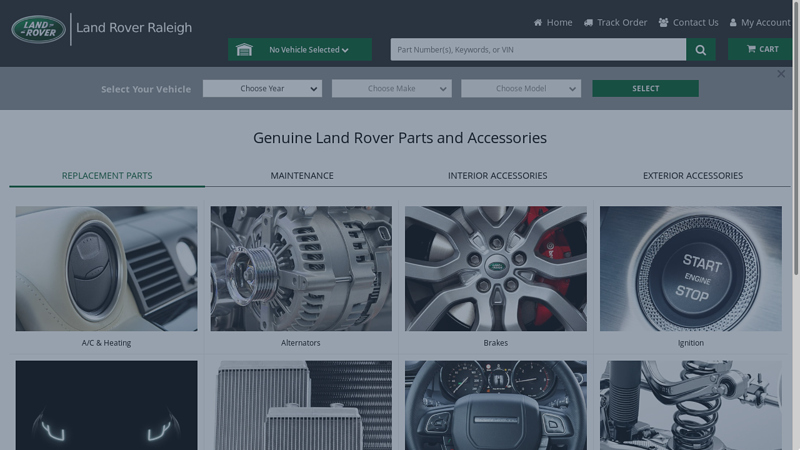Image resolution: width=800 pixels, height=450 pixels.
Task: Click the Land Rover Raleigh title
Action: [x=134, y=28]
